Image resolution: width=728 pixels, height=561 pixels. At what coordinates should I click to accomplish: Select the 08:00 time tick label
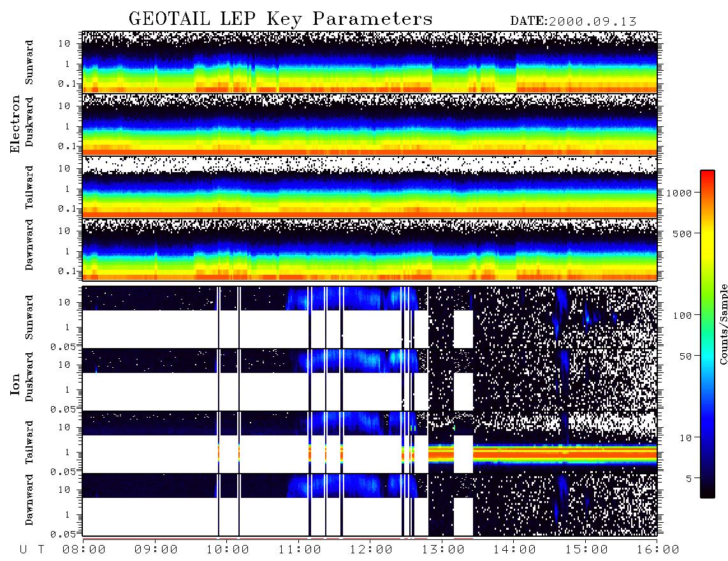pyautogui.click(x=84, y=550)
